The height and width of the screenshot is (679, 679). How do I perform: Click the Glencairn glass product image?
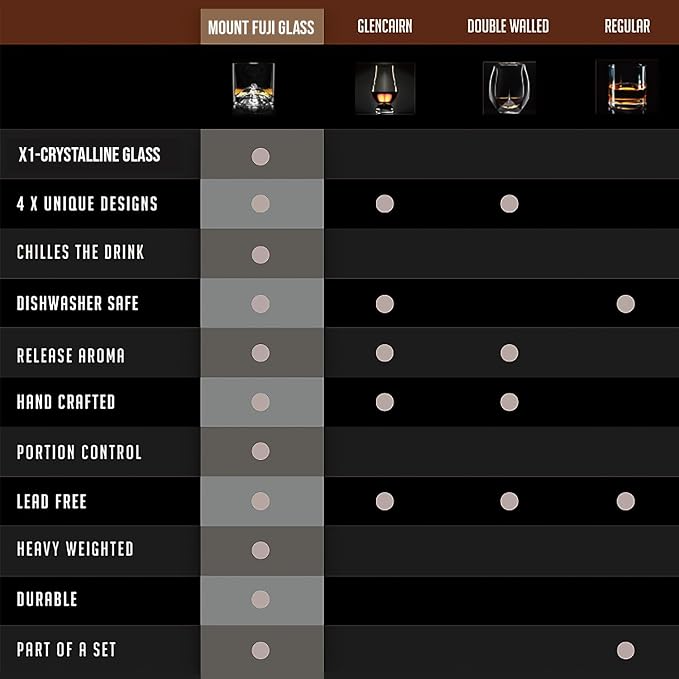385,89
